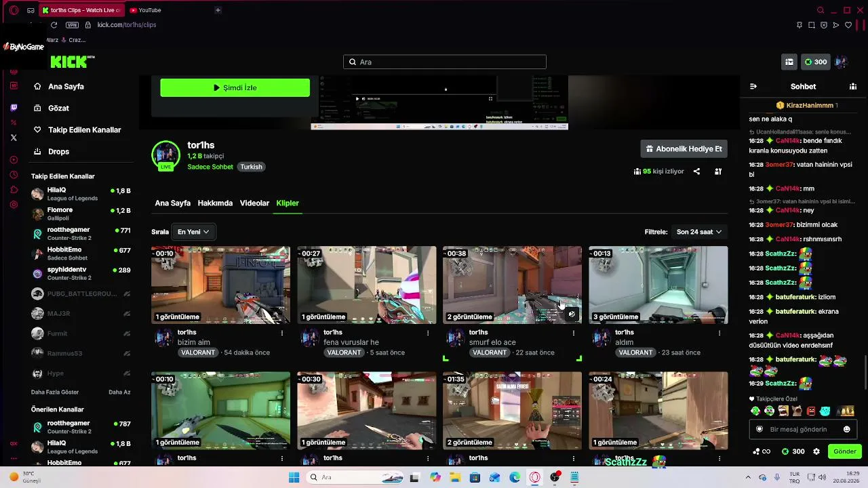868x488 pixels.
Task: Open the Twitch shortcut in Opera's sidebar
Action: (14, 108)
